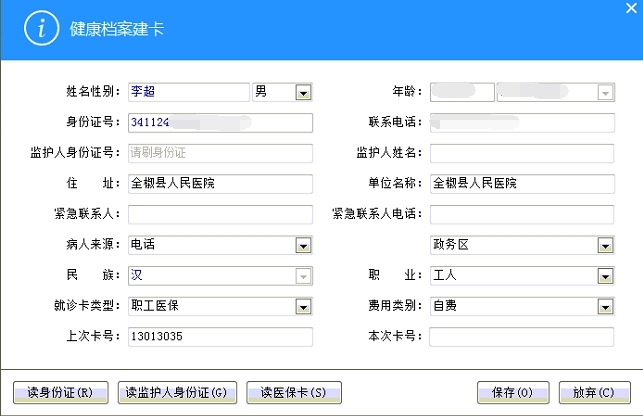Click the 住址 input field

point(220,184)
